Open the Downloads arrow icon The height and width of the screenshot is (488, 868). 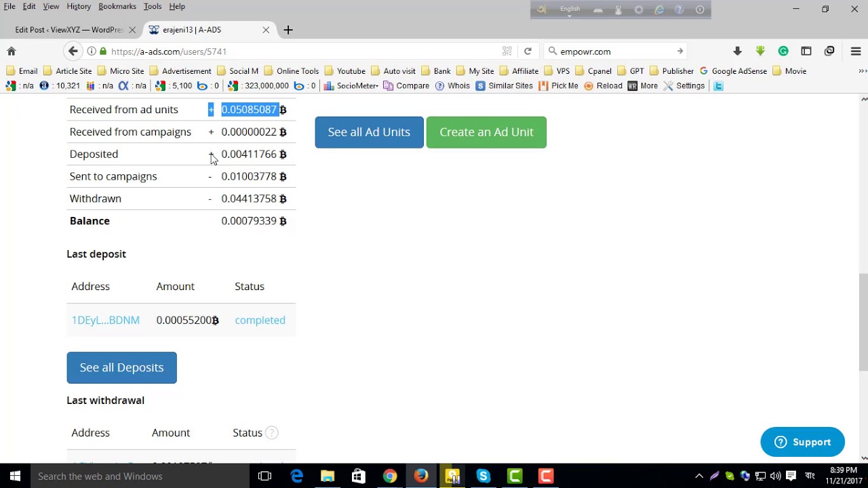[737, 52]
